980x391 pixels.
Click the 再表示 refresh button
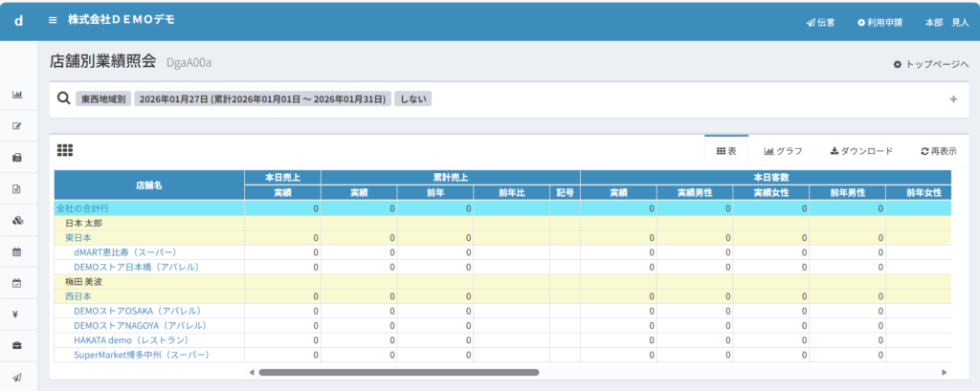(938, 151)
